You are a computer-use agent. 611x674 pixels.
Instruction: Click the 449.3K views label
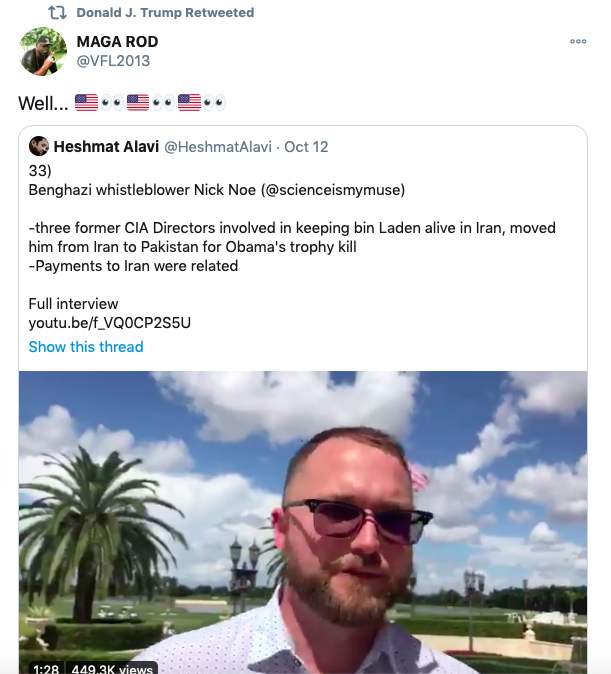pos(112,669)
